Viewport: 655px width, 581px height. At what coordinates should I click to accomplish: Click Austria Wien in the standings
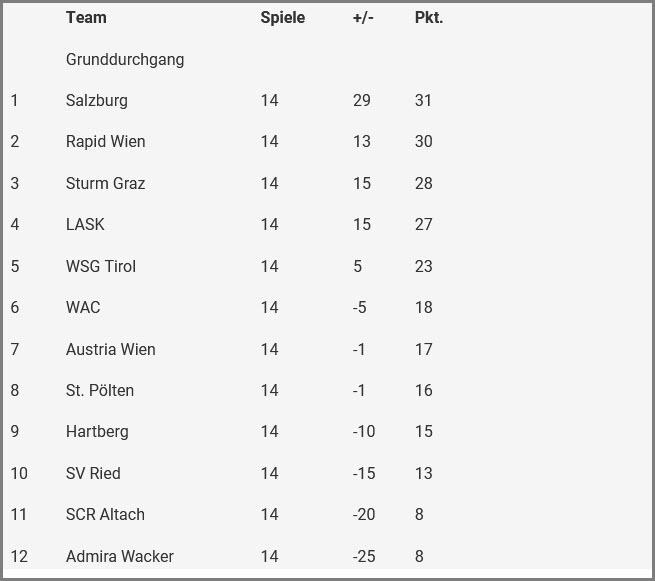coord(110,349)
